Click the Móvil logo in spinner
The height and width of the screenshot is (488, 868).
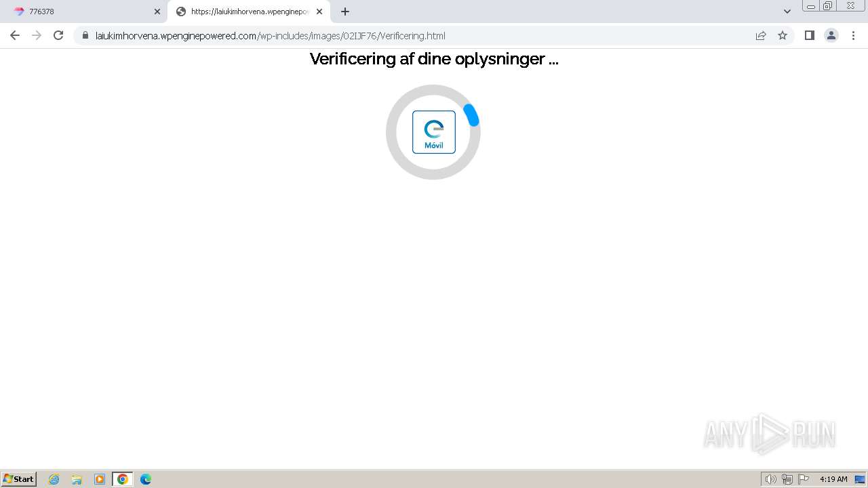click(x=434, y=132)
